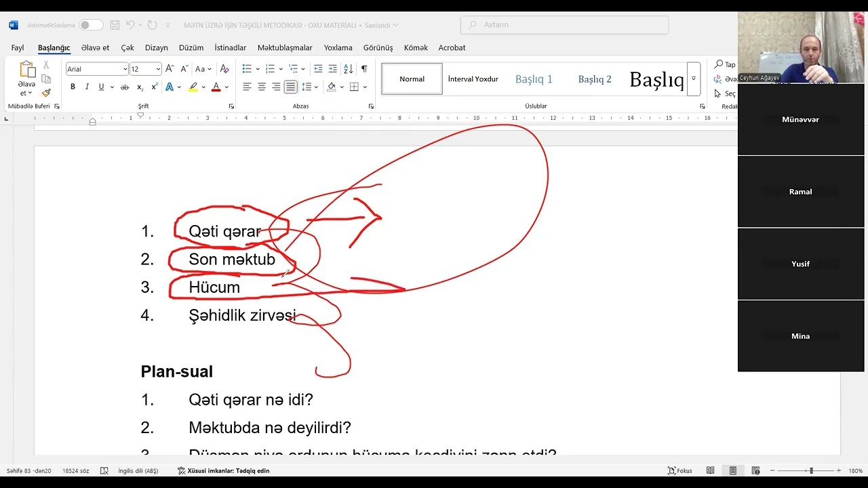Switch to Düzüm tab

191,47
